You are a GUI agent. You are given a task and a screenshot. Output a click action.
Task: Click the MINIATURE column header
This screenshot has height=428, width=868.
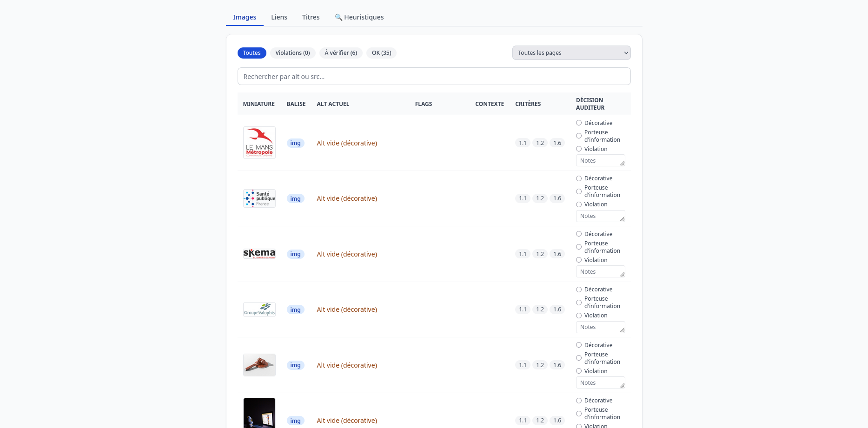point(258,104)
